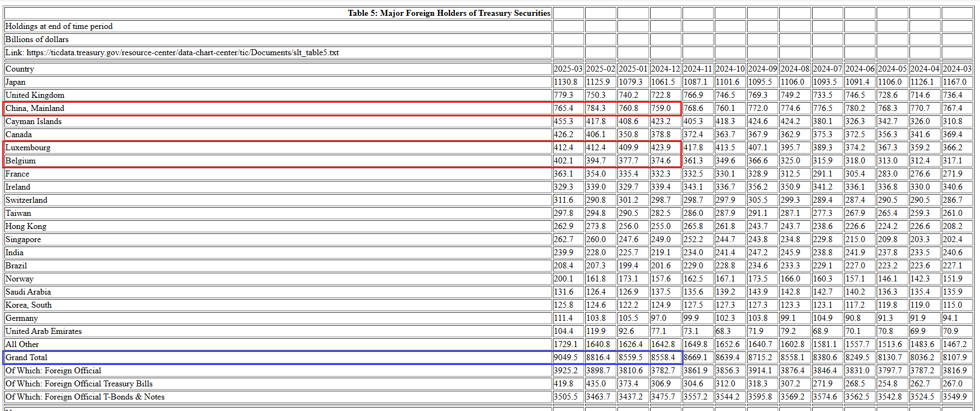Screen dimensions: 980x411
Task: Click the 2024-11 column header
Action: tap(698, 69)
